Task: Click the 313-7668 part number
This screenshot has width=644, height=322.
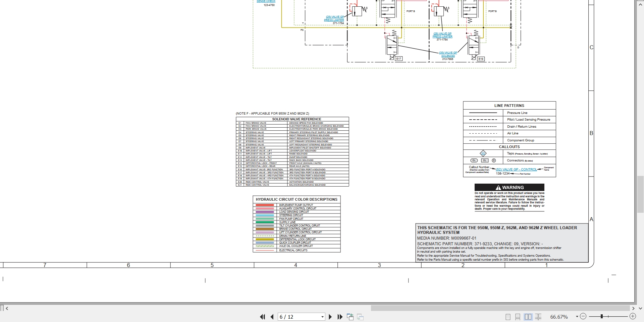Action: tap(447, 59)
